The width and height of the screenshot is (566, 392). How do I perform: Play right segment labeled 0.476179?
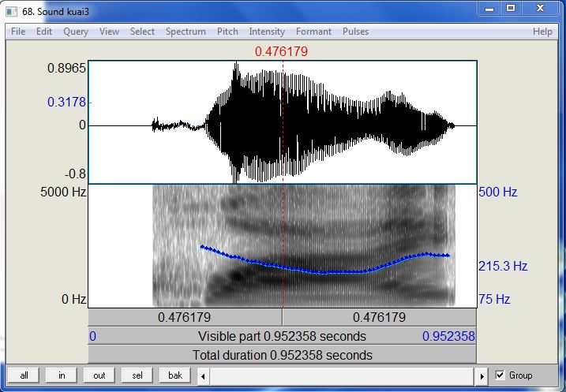(x=380, y=317)
